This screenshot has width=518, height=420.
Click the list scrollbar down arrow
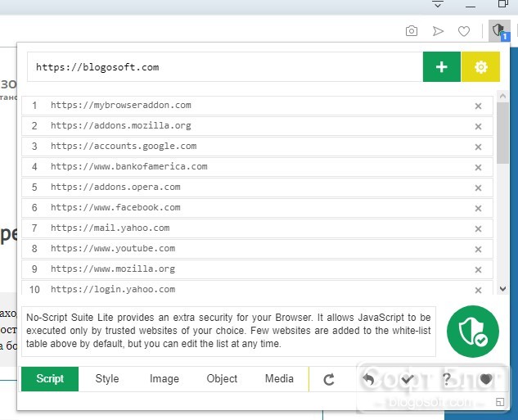point(502,289)
